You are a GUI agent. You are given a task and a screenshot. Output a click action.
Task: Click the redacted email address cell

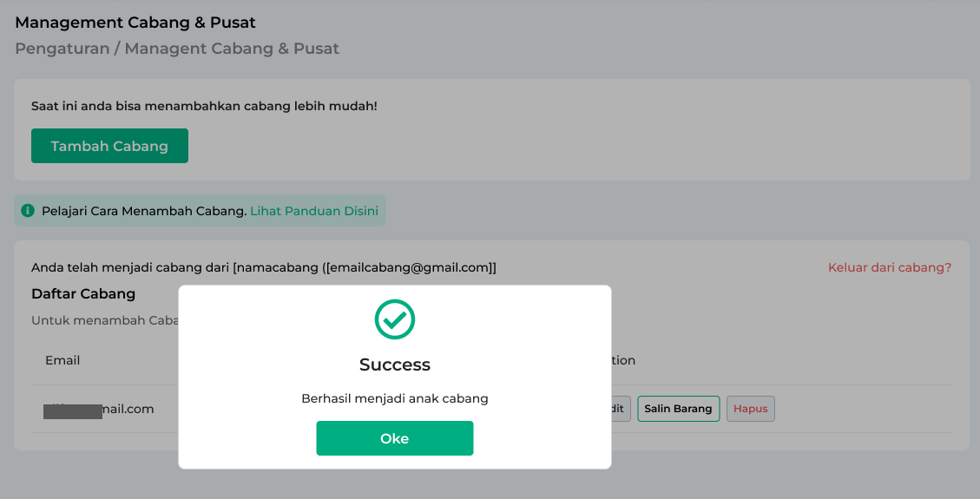pyautogui.click(x=99, y=409)
